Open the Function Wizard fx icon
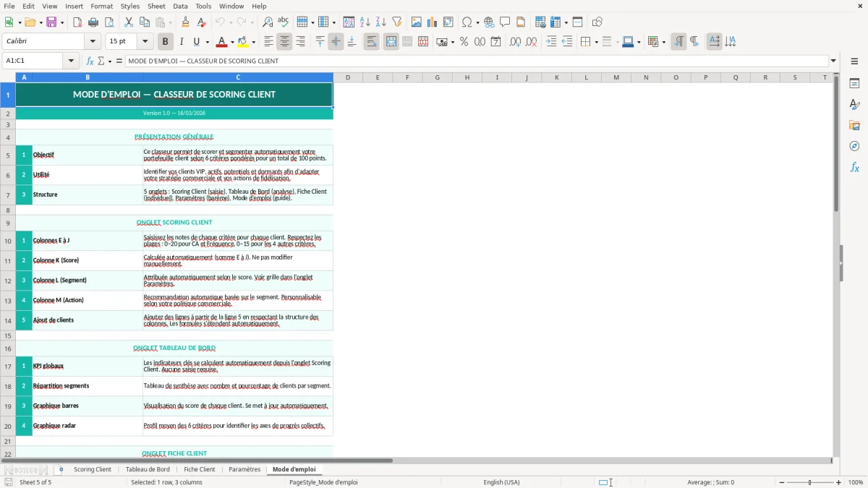The width and height of the screenshot is (868, 488). (90, 61)
